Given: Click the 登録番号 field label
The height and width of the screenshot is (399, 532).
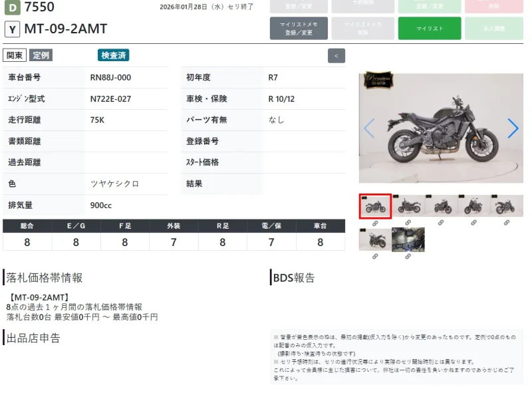Looking at the screenshot, I should [x=202, y=142].
